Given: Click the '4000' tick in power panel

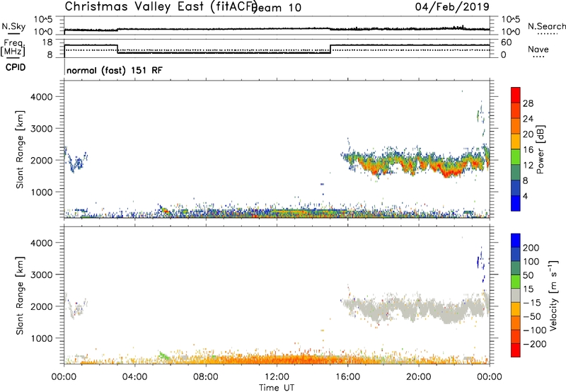Looking at the screenshot, I should pos(41,97).
